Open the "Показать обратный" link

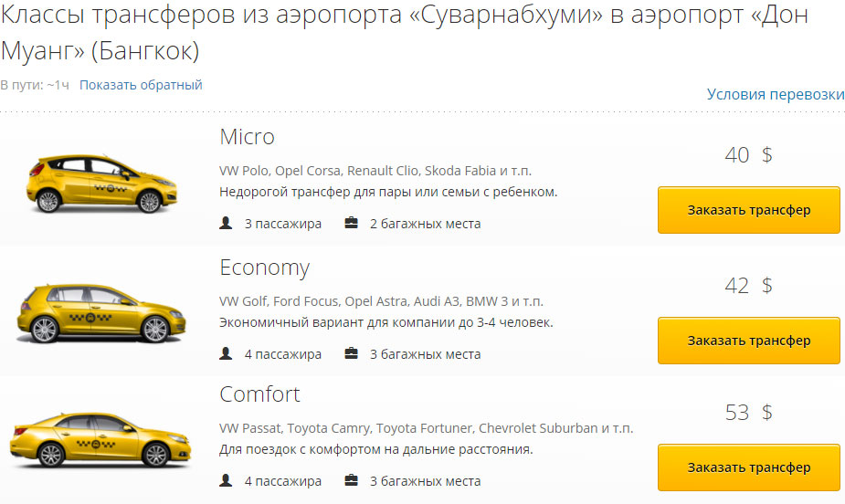[141, 85]
